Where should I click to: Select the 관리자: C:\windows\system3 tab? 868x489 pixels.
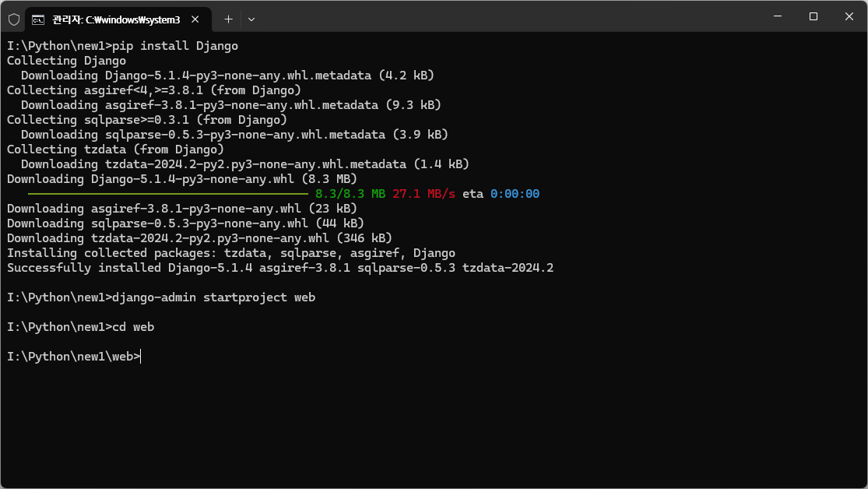(x=118, y=20)
